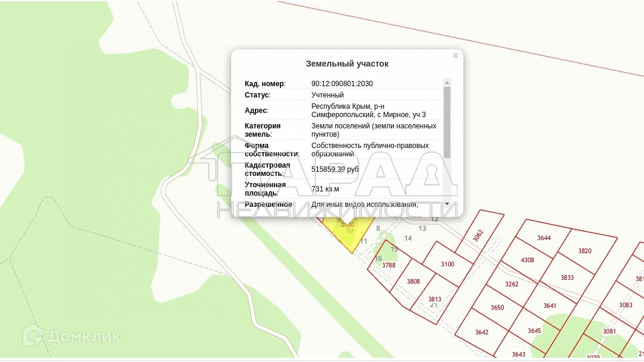This screenshot has width=644, height=362.
Task: Click the area value 731 кв.м
Action: tap(326, 189)
